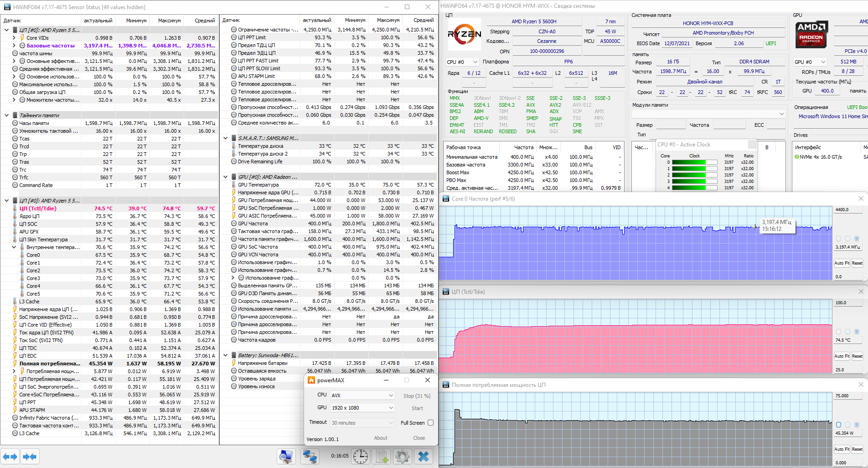Viewport: 868px width, 468px height.
Task: Click the 'Средний' column header in right sensor pane
Action: click(x=419, y=21)
